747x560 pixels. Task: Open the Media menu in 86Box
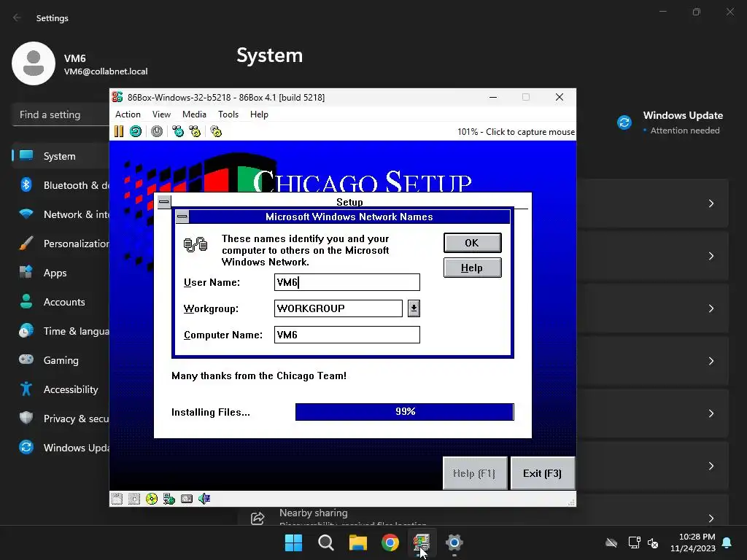point(194,114)
